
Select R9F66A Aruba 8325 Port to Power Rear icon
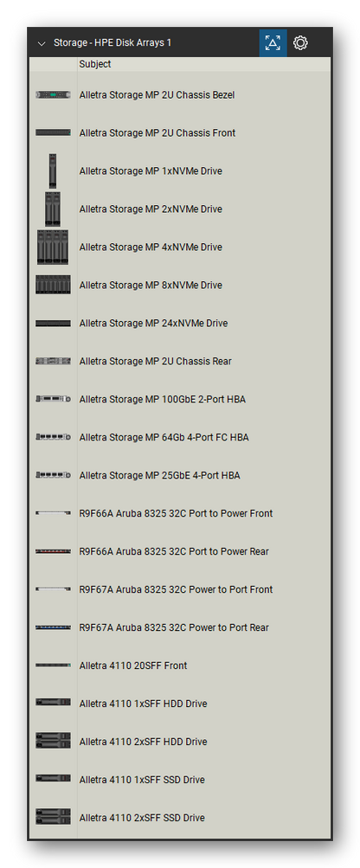53,551
